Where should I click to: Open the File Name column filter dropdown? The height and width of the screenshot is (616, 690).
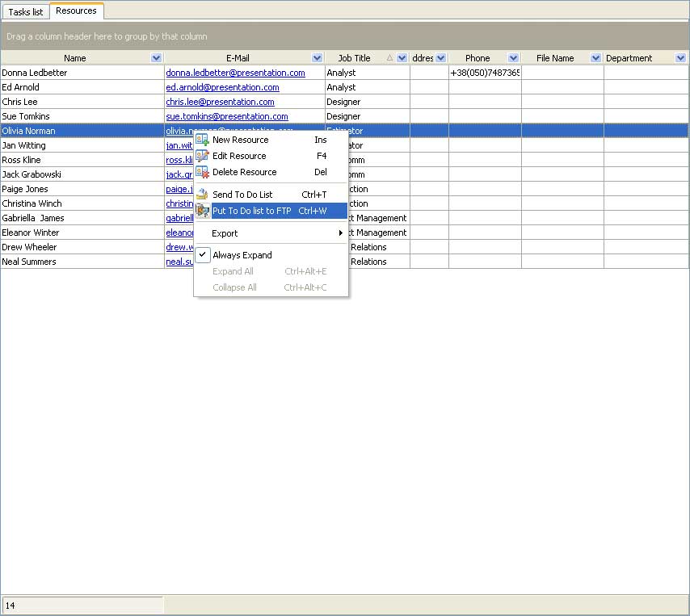595,58
